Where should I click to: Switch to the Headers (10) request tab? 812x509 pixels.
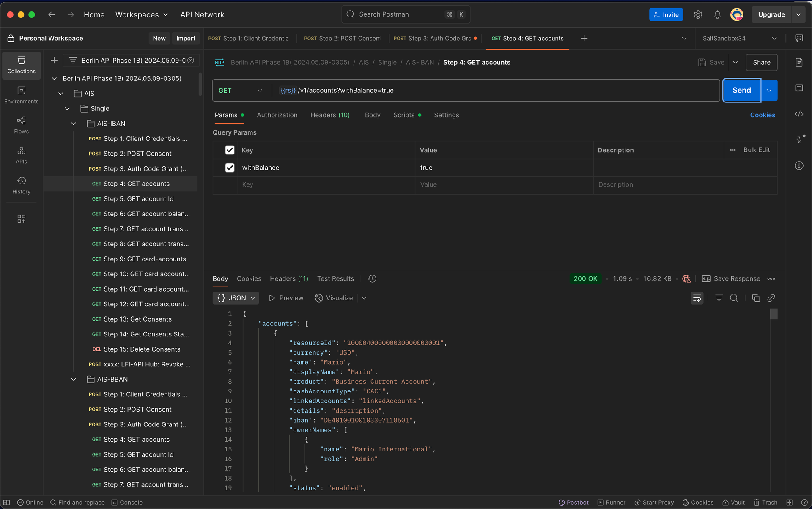[x=330, y=115]
